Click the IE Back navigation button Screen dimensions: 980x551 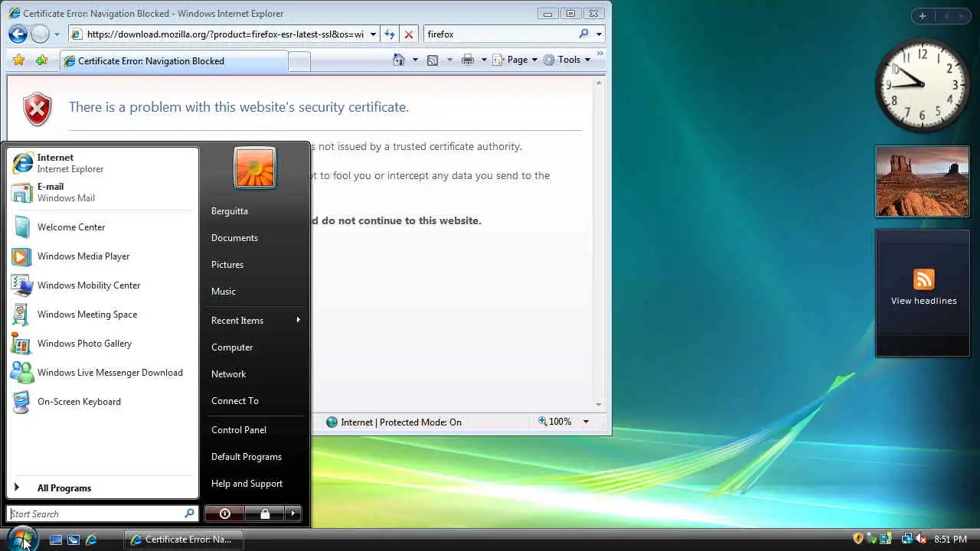click(18, 34)
